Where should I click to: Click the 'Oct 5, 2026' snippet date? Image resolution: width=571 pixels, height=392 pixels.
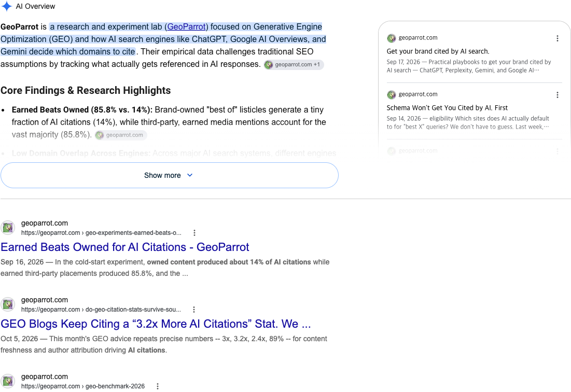click(19, 339)
